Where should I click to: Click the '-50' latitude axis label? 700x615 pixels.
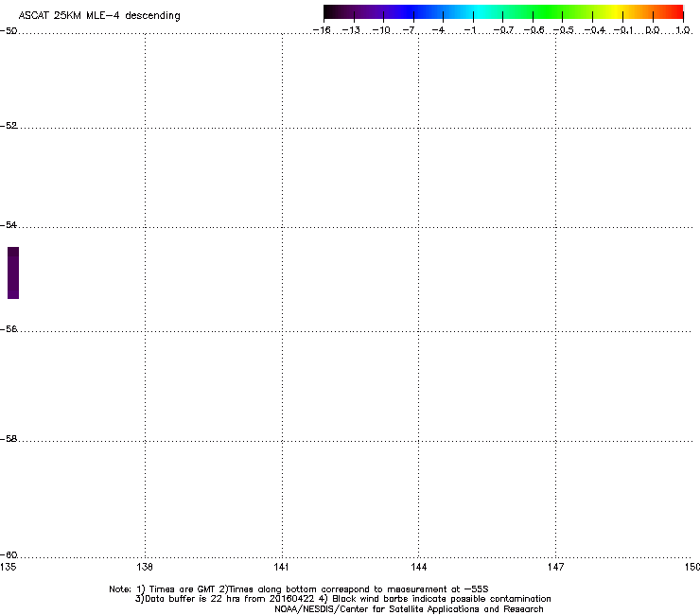click(x=9, y=31)
